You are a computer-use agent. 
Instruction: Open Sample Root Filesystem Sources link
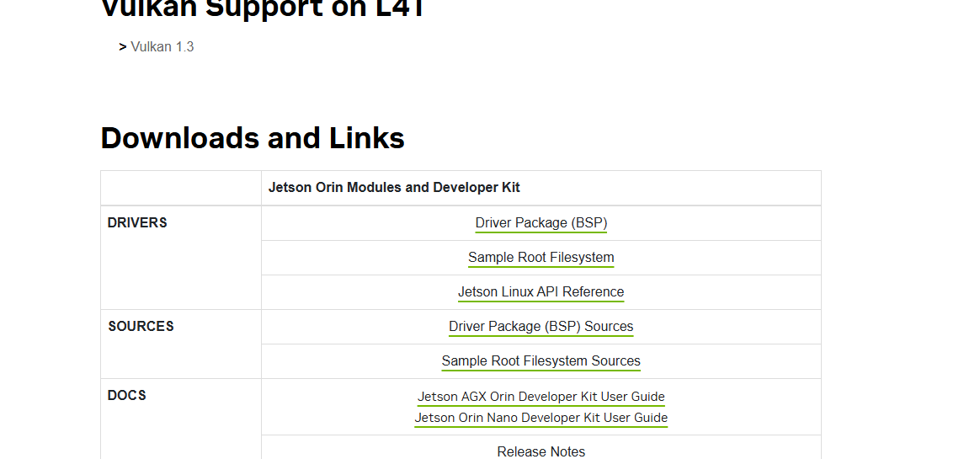tap(541, 360)
